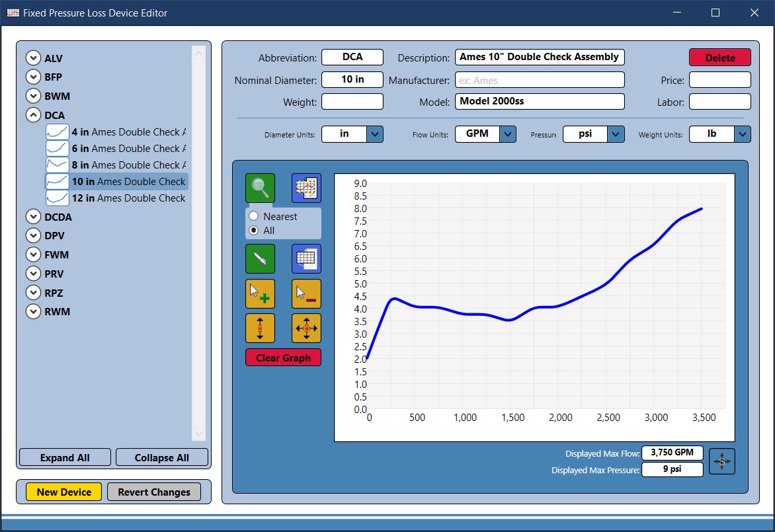Image resolution: width=775 pixels, height=532 pixels.
Task: Open the graph image overlay icon
Action: (x=306, y=188)
